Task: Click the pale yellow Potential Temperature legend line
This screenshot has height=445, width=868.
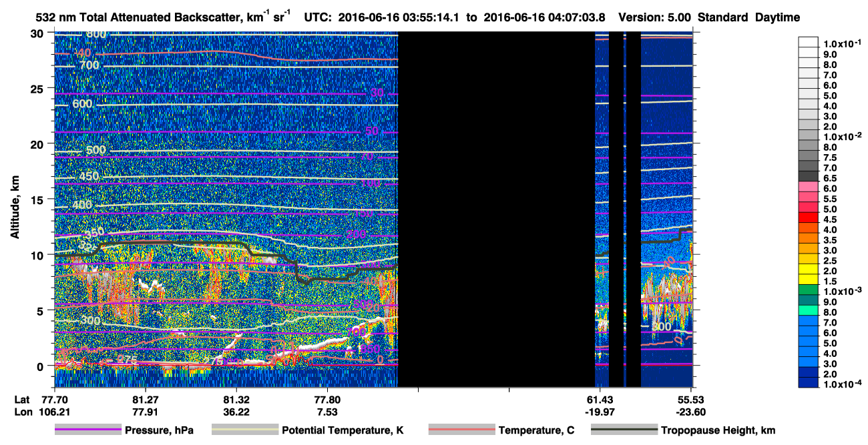Action: 245,430
